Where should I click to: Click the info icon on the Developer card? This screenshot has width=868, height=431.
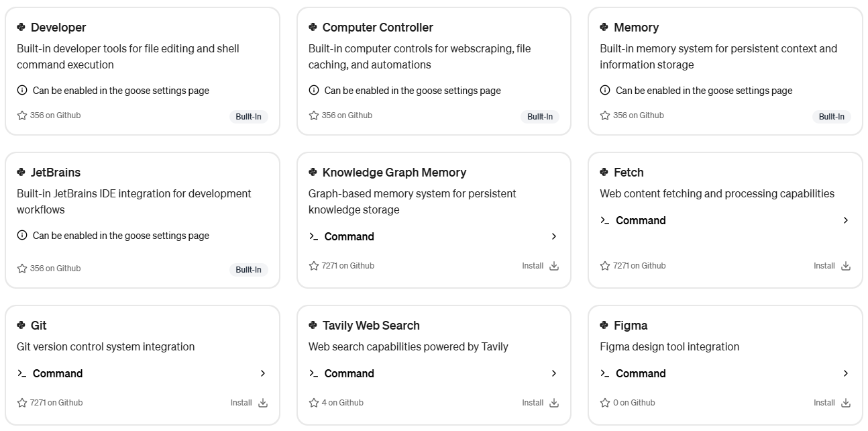click(22, 90)
